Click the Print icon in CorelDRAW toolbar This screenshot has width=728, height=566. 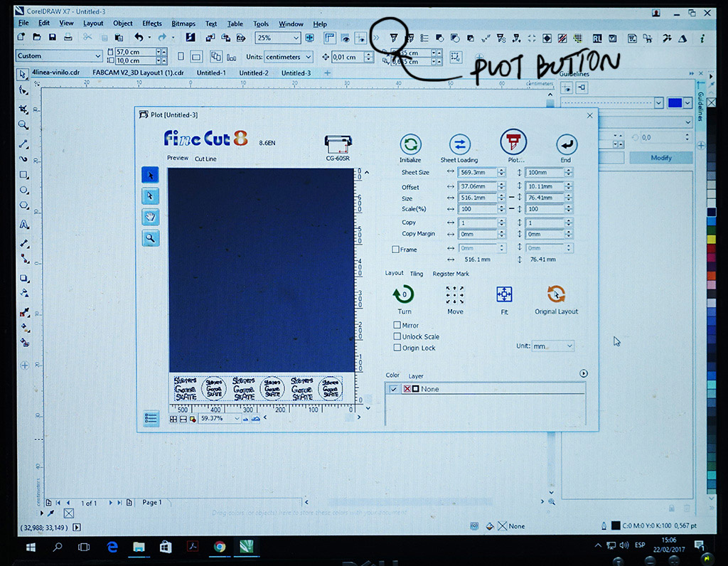pos(68,37)
